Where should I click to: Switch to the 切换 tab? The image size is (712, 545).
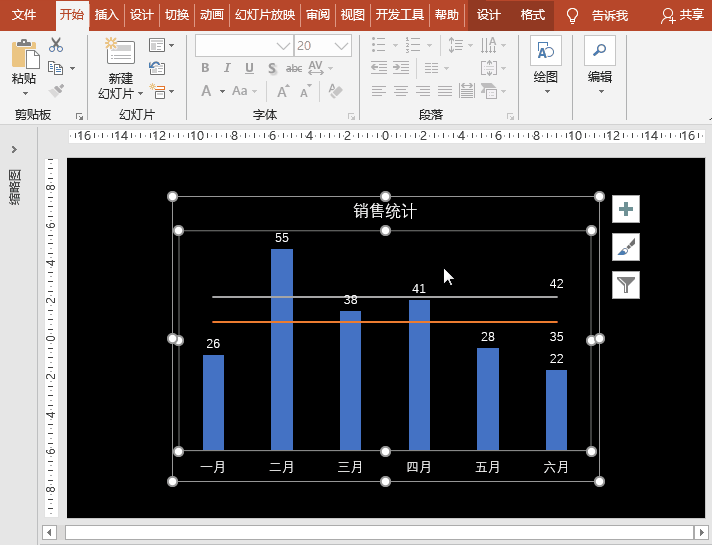click(x=177, y=15)
